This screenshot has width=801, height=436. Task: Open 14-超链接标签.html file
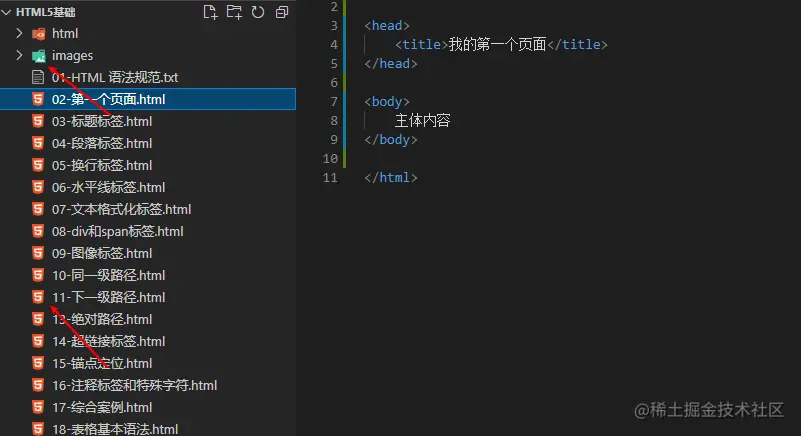(x=108, y=341)
